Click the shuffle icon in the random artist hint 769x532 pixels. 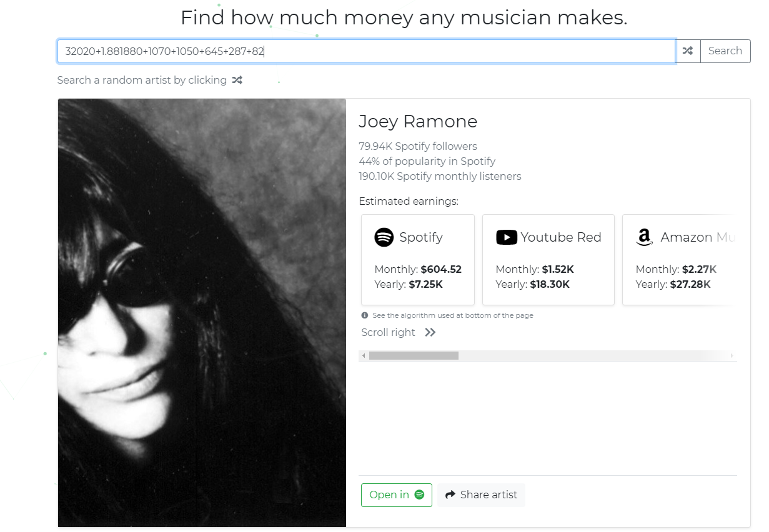237,80
